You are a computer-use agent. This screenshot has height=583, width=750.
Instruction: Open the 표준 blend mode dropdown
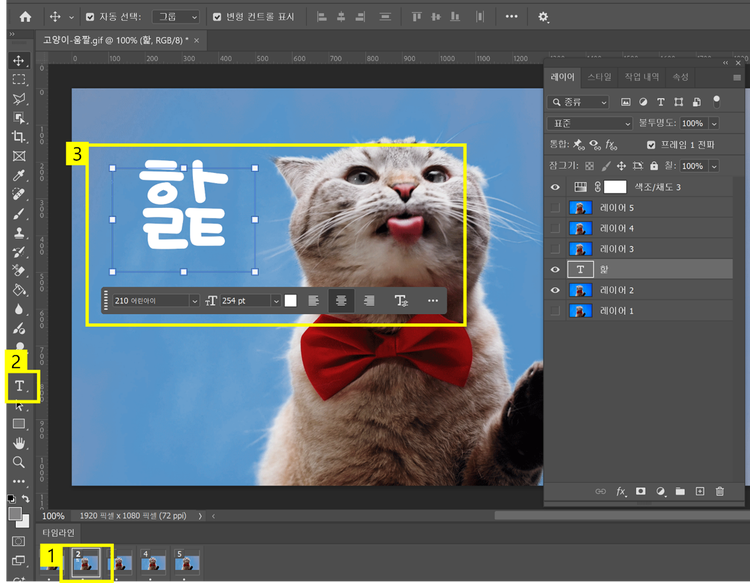[x=589, y=123]
